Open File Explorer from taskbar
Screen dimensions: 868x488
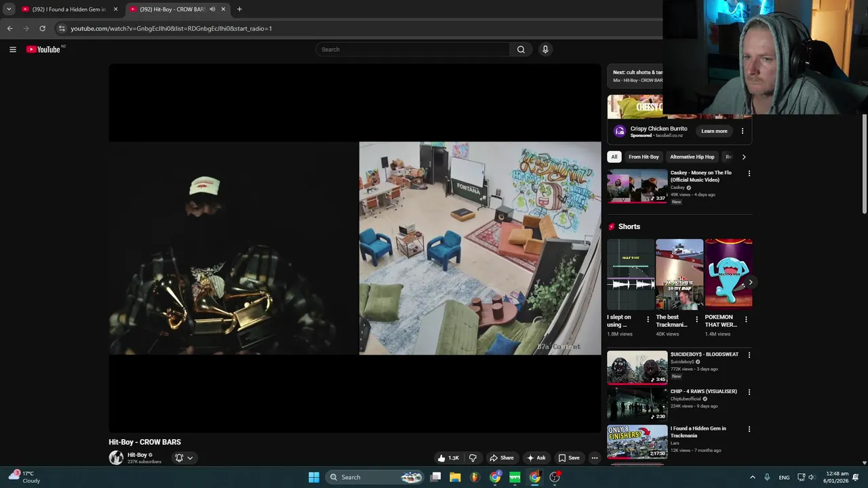455,477
